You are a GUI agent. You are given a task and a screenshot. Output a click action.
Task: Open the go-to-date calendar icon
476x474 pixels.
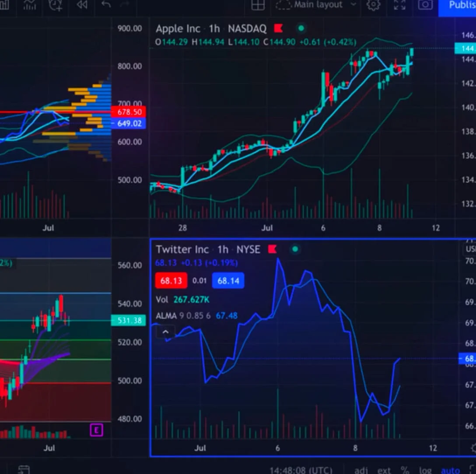[x=24, y=470]
